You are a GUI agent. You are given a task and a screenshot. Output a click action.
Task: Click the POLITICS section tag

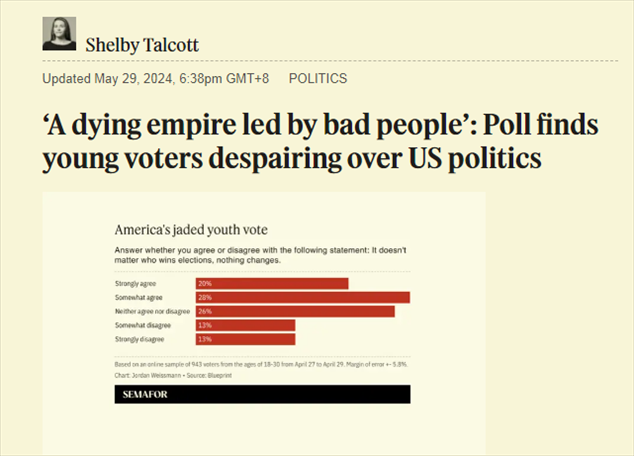pos(318,78)
